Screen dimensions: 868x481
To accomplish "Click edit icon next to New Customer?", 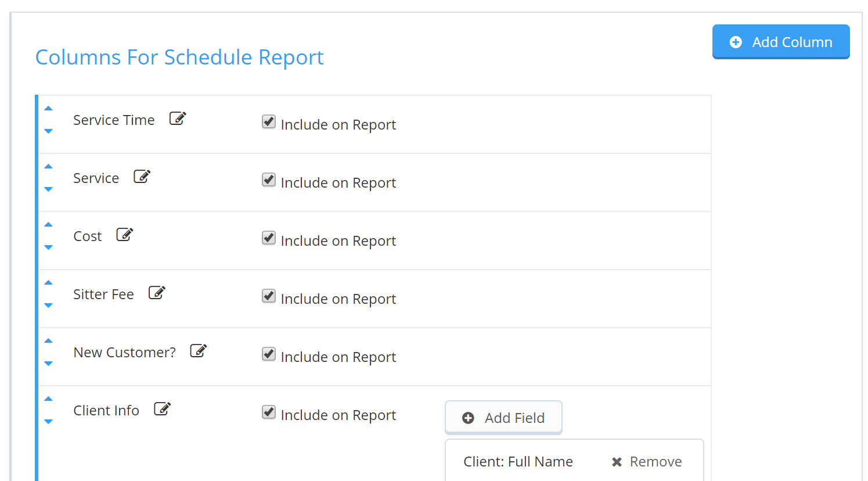I will [199, 351].
